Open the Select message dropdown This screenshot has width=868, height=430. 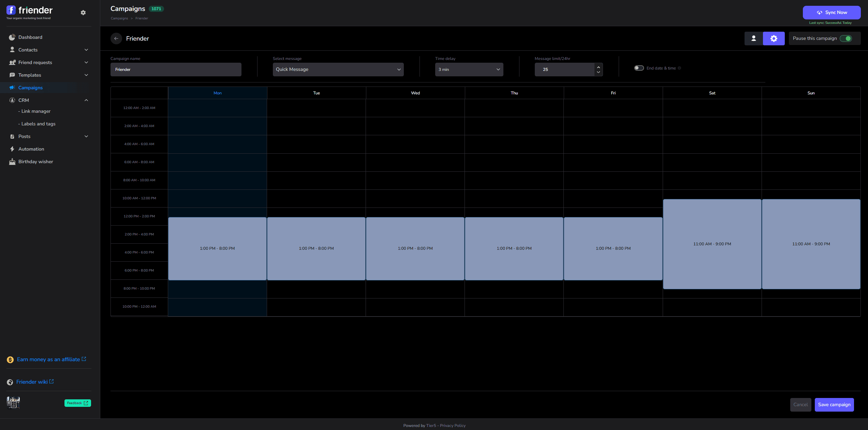click(x=338, y=70)
